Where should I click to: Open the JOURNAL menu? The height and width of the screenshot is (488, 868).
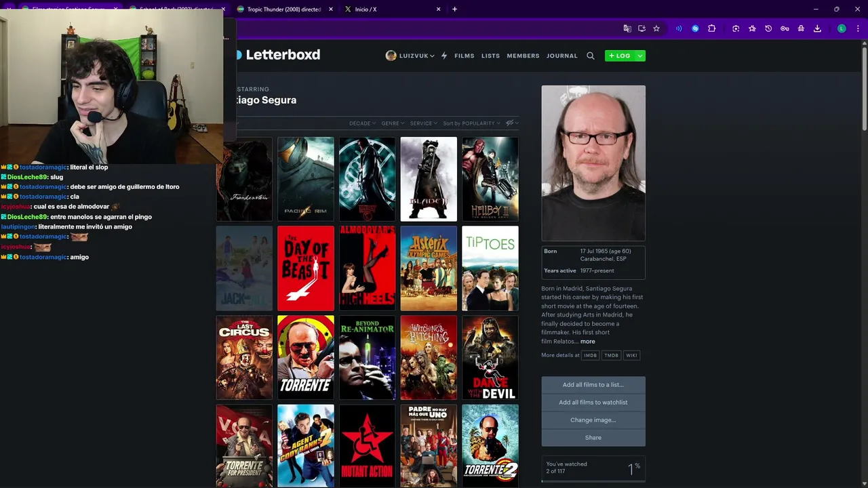(x=562, y=56)
